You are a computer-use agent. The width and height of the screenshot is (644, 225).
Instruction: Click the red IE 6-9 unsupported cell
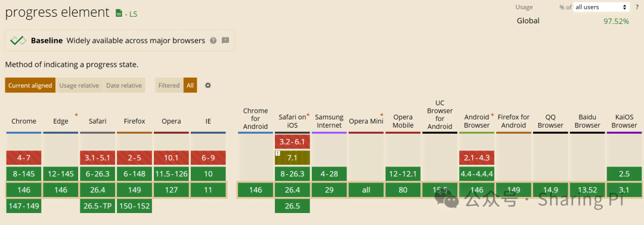point(208,158)
